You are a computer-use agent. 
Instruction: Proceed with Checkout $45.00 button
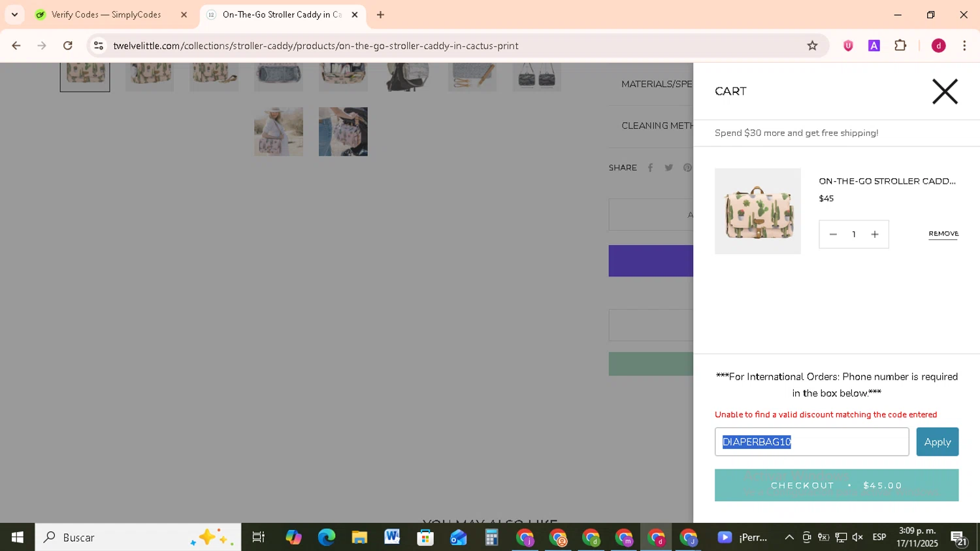click(836, 485)
